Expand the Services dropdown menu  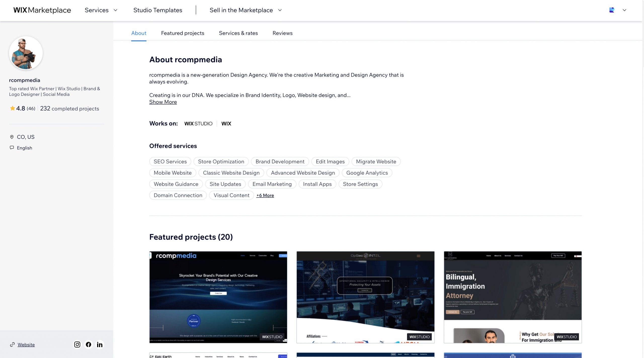[x=101, y=10]
